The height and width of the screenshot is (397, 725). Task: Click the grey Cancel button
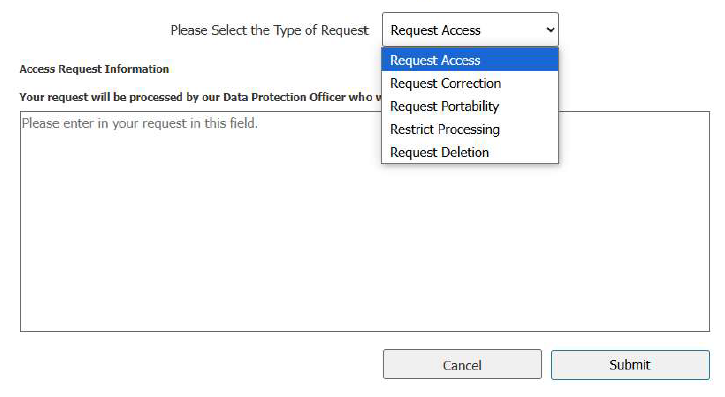click(462, 365)
